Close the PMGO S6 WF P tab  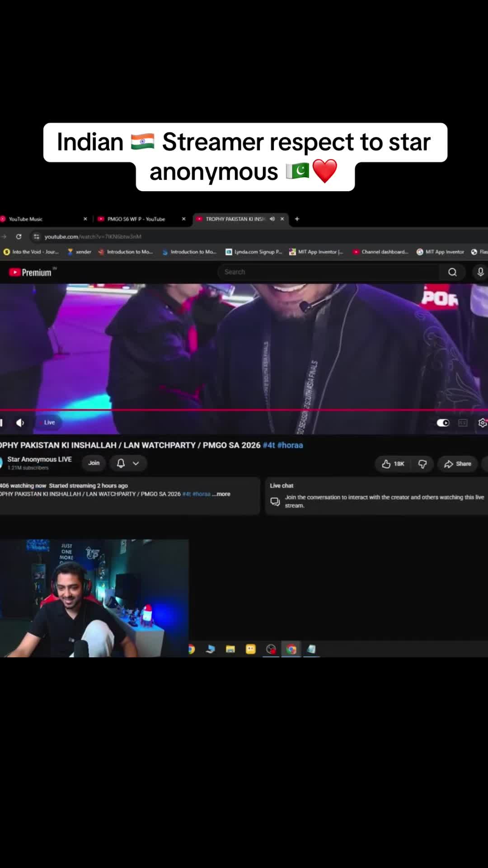pos(183,219)
